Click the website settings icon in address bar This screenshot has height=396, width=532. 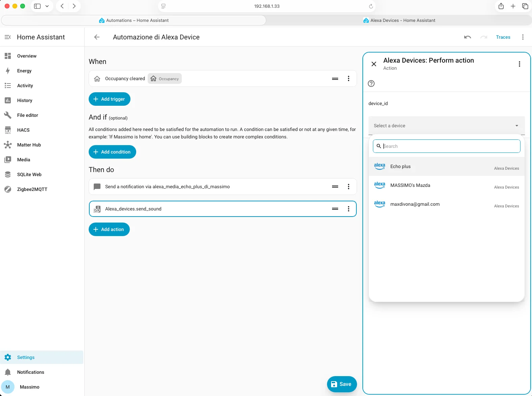tap(164, 6)
